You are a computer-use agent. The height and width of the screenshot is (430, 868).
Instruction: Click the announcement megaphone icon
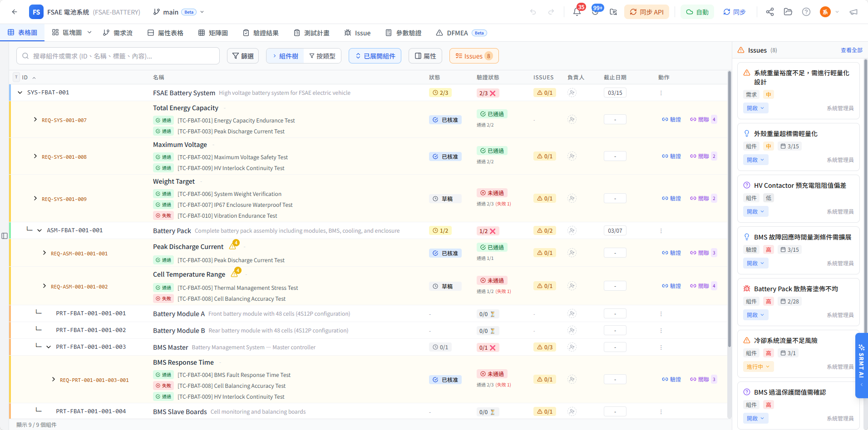[x=853, y=12]
